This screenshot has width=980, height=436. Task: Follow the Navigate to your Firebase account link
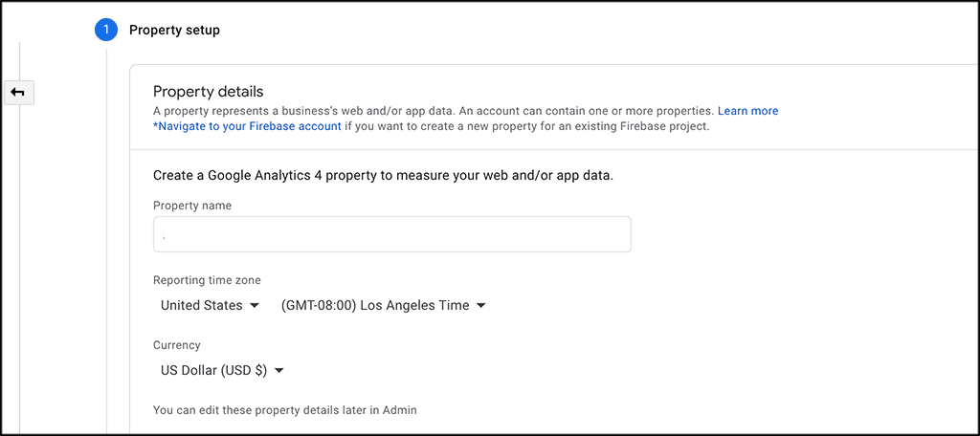[x=247, y=126]
